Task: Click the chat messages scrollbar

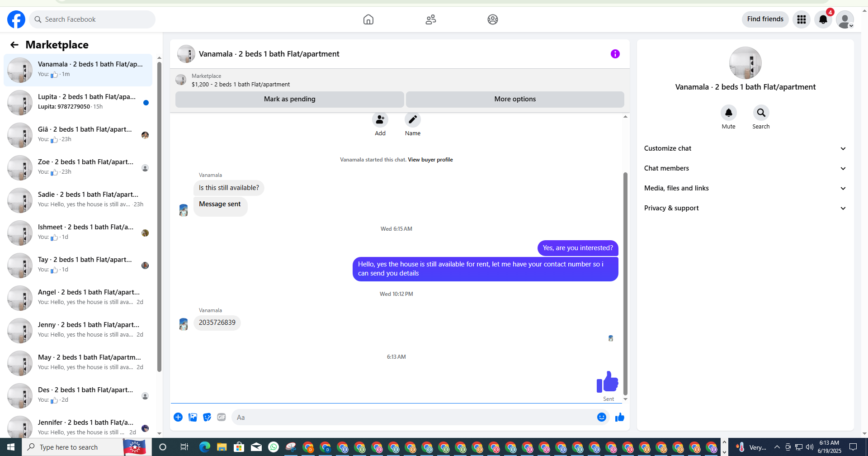Action: coord(625,284)
